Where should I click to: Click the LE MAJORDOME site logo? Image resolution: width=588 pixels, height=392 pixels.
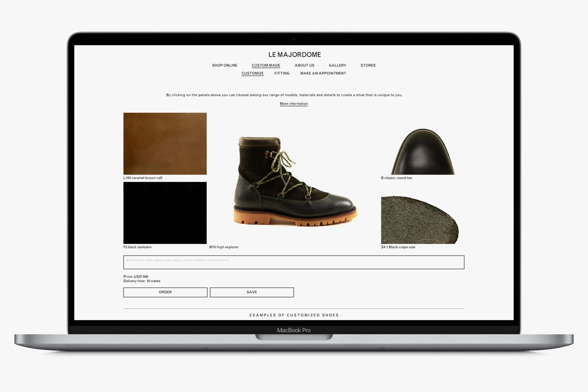tap(295, 55)
